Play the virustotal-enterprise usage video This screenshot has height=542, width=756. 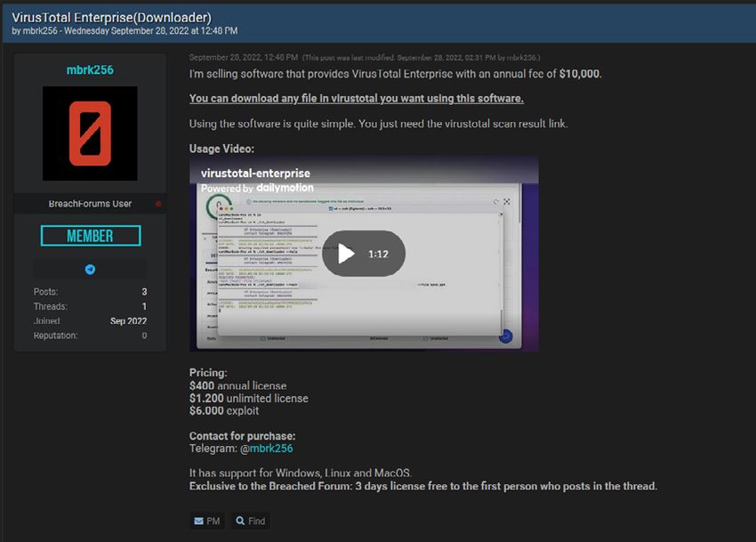(x=364, y=254)
